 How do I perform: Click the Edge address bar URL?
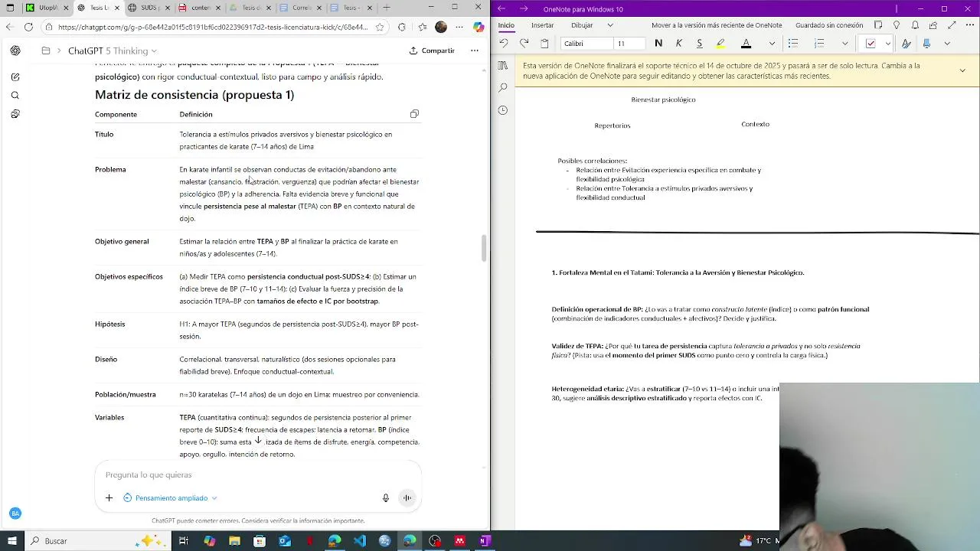pyautogui.click(x=213, y=27)
